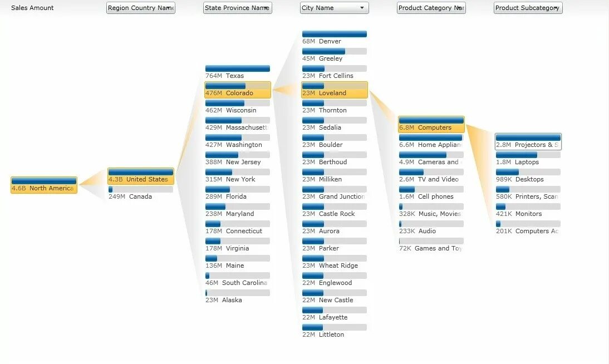Choose the Monitors subcategory
Screen dimensions: 609x364
(x=528, y=210)
